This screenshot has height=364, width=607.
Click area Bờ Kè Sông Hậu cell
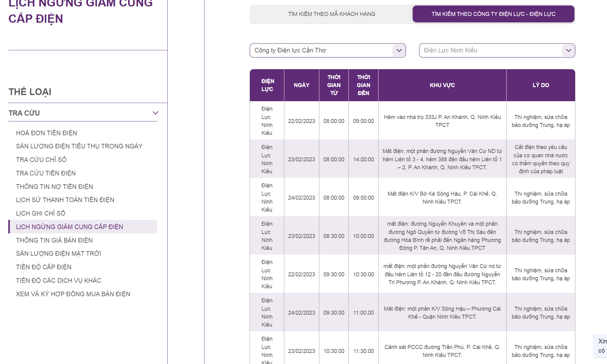pos(442,198)
